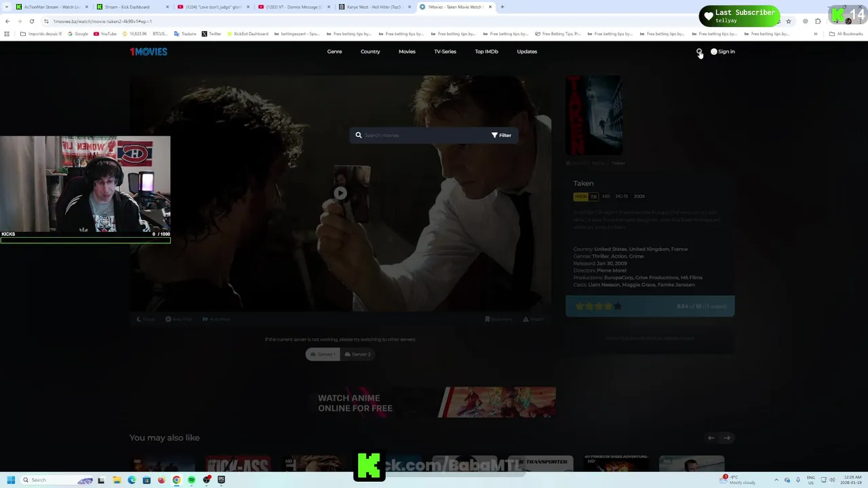The image size is (868, 488).
Task: Go to previous recommendations arrow
Action: tap(711, 438)
